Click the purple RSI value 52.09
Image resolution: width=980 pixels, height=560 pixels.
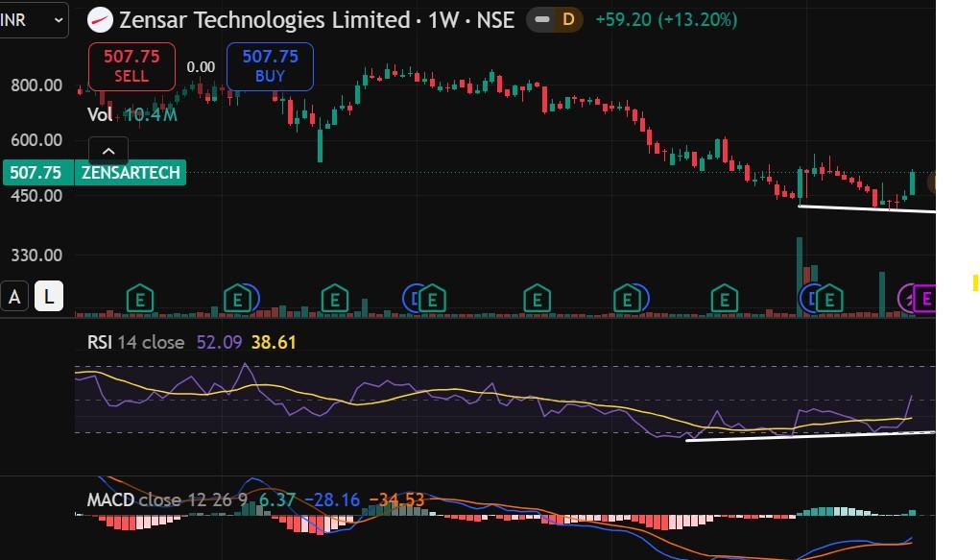(219, 342)
